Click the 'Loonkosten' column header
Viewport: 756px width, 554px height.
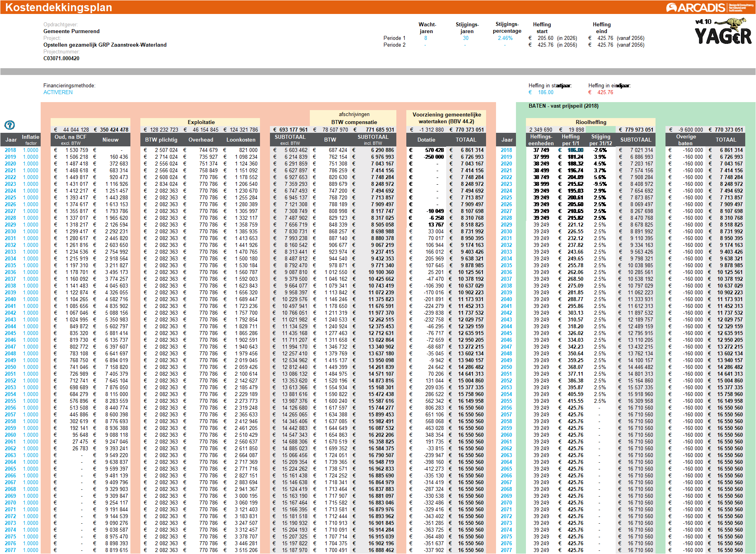[241, 140]
